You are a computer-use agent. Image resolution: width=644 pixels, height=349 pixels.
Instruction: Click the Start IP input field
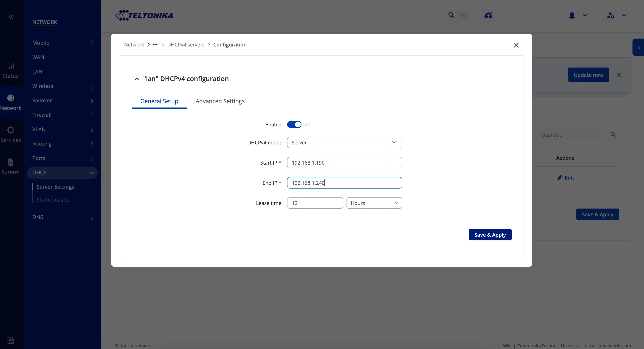[344, 163]
